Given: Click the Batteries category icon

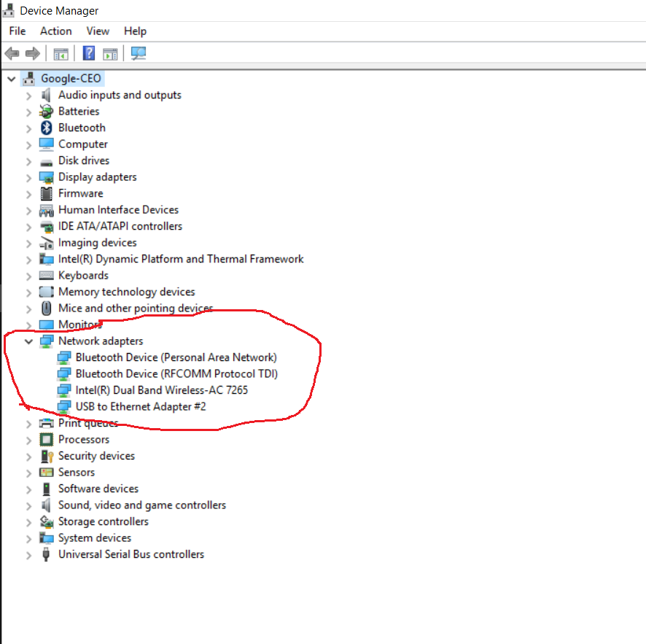Looking at the screenshot, I should tap(47, 111).
